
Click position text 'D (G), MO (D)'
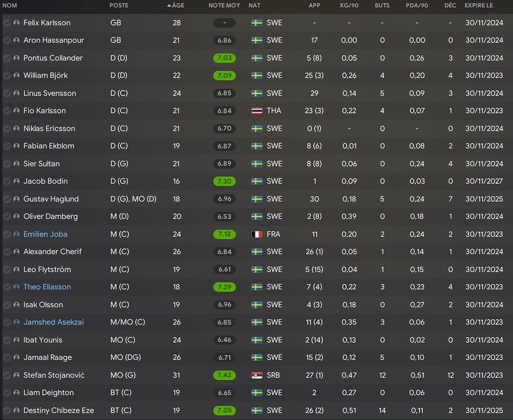134,199
